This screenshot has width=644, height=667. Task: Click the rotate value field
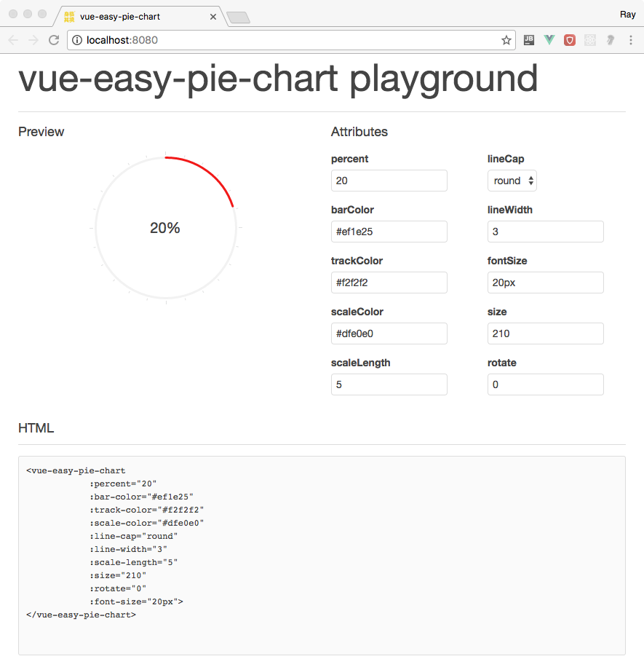point(545,384)
